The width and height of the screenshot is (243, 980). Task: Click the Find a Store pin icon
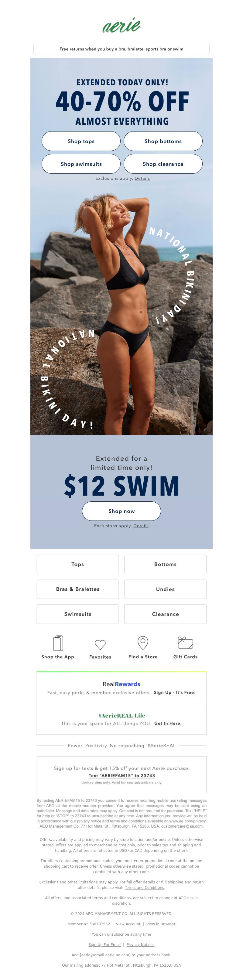coord(142,643)
